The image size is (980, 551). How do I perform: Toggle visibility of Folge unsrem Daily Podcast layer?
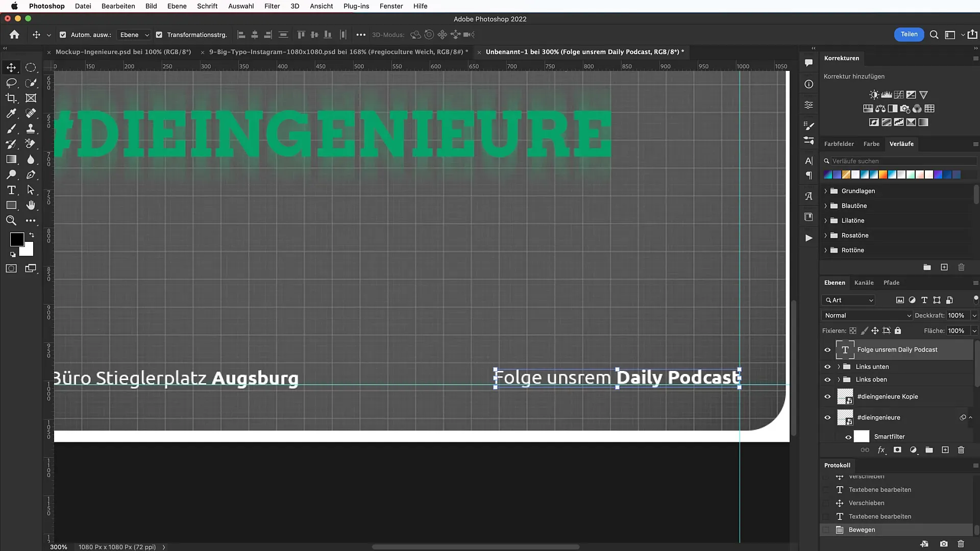tap(828, 349)
